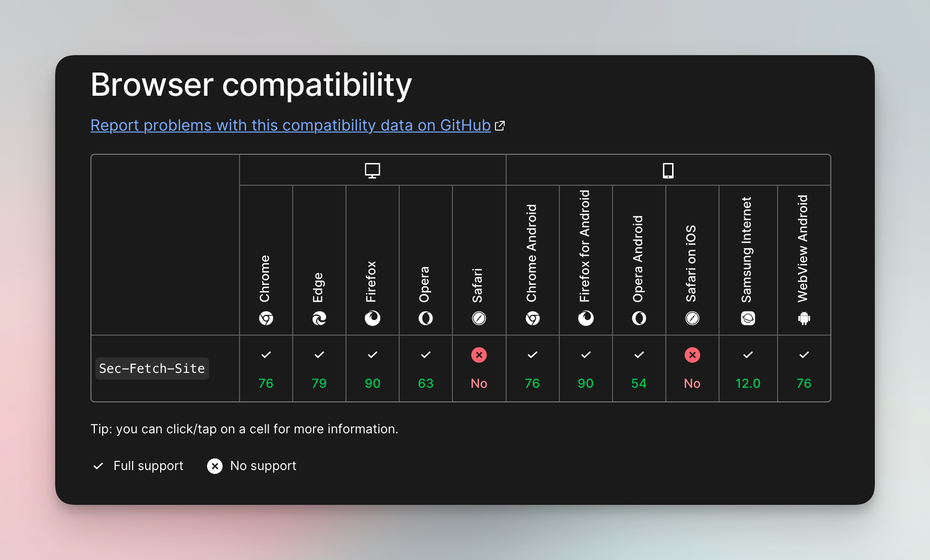Click the WebView Android robot icon
The height and width of the screenshot is (560, 930).
[x=803, y=318]
